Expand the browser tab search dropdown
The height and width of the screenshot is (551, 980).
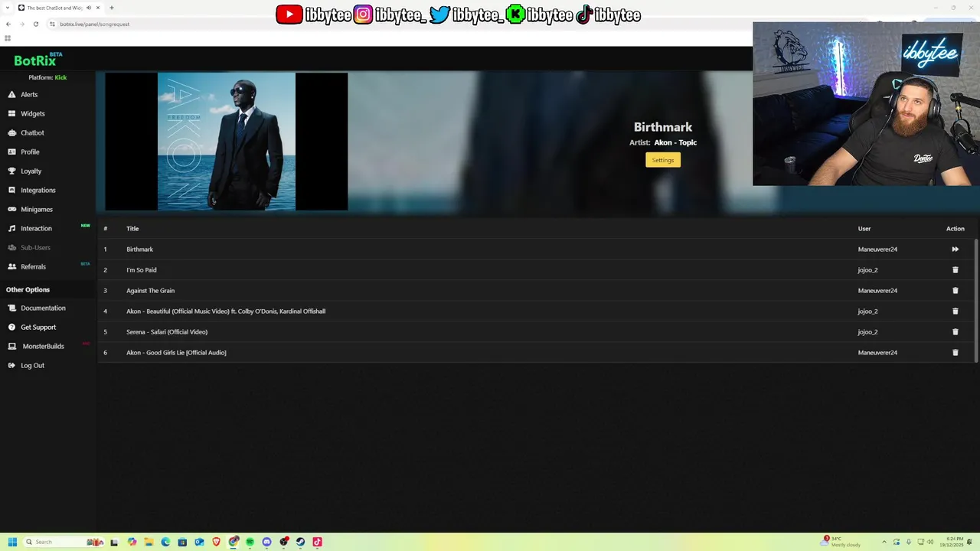(8, 8)
